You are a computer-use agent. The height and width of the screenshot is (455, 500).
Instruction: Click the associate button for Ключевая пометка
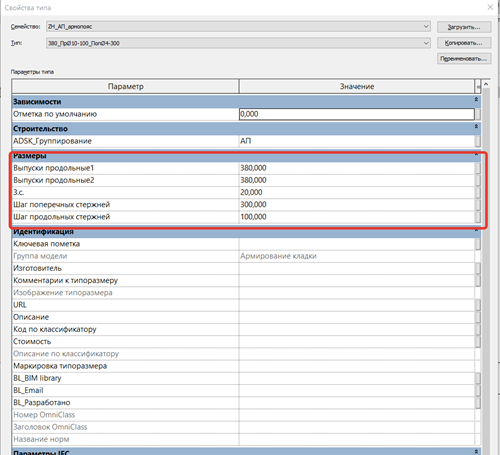478,244
